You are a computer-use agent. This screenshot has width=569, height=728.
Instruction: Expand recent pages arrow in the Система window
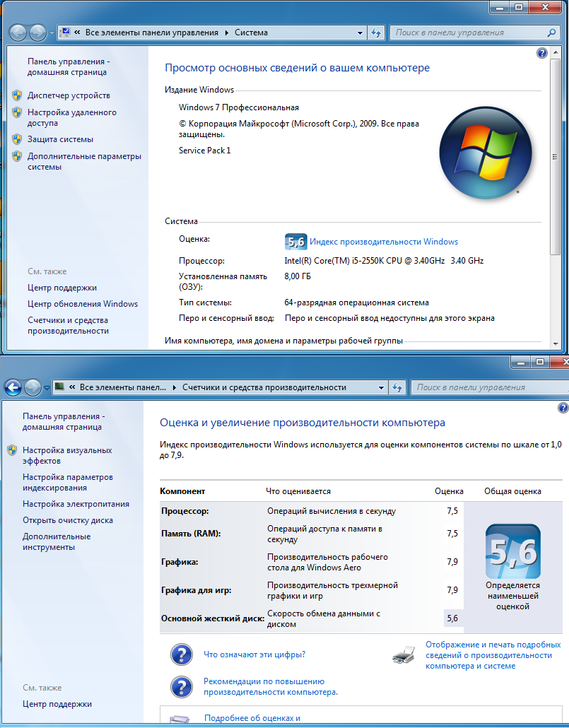pos(52,33)
